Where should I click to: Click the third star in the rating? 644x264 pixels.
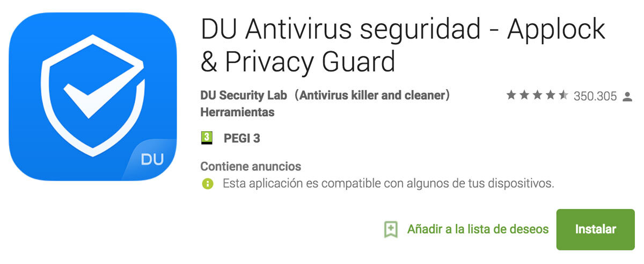click(538, 96)
